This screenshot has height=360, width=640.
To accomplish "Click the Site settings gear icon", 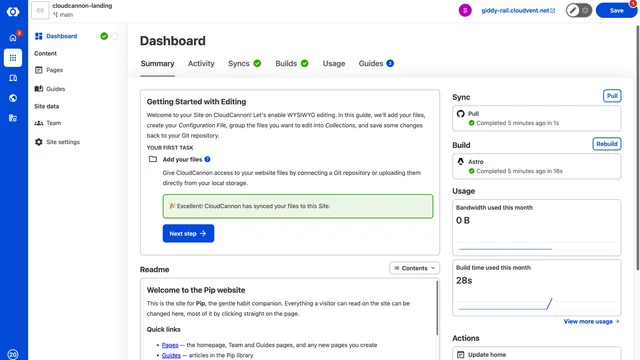I will [39, 142].
